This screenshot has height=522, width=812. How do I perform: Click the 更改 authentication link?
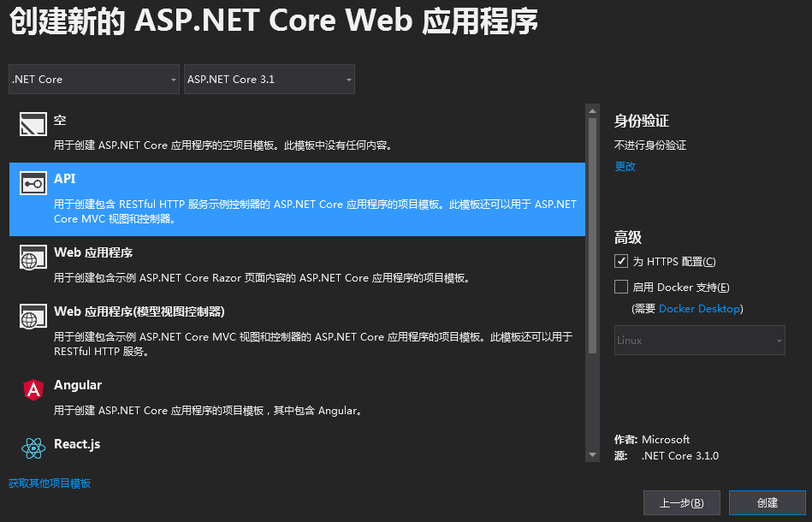[x=625, y=167]
